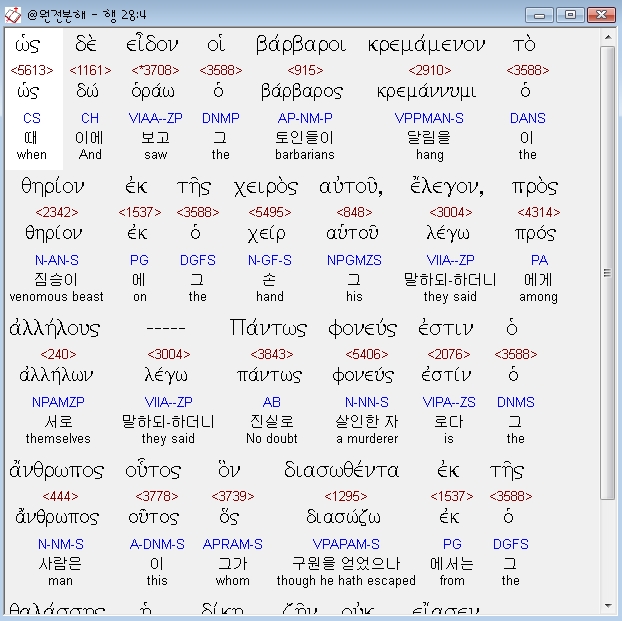Click Strong's number <444>

click(x=60, y=496)
